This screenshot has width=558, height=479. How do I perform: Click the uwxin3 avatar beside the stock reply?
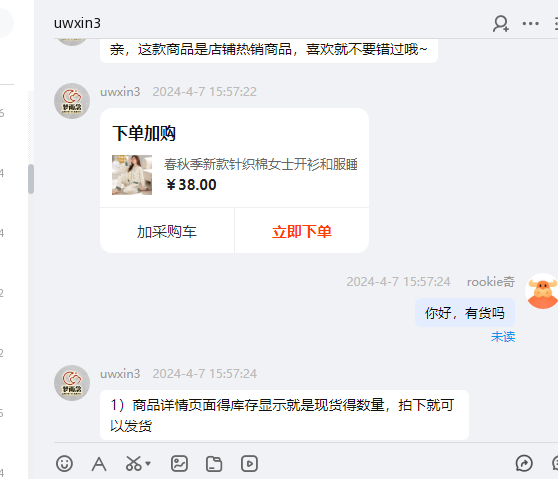pos(72,383)
